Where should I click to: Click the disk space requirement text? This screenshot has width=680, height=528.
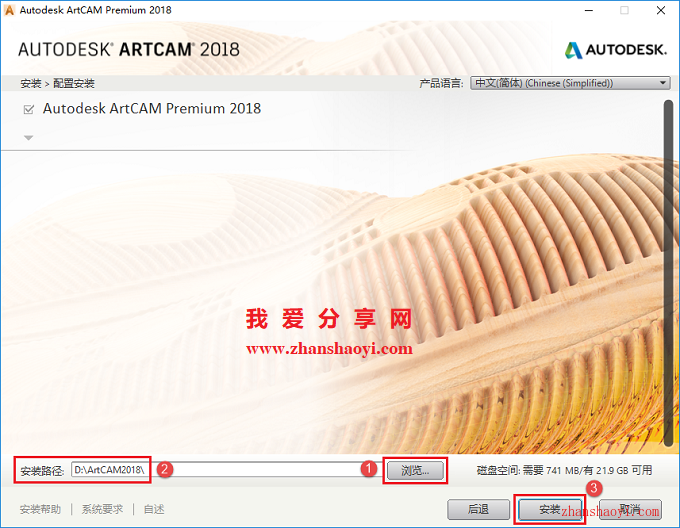564,470
